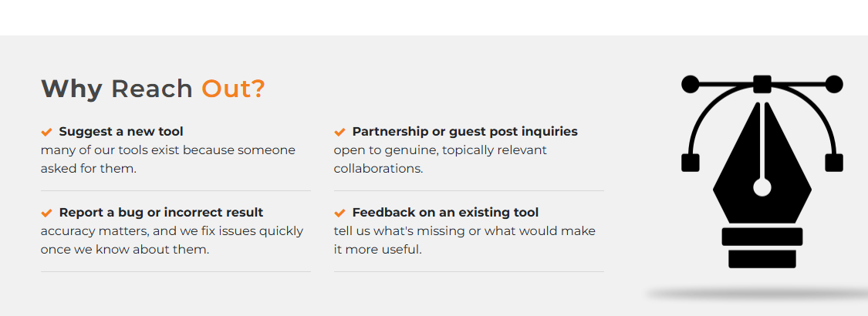Click the checkmark beside Feedback on an existing tool
This screenshot has width=868, height=316.
pyautogui.click(x=339, y=213)
